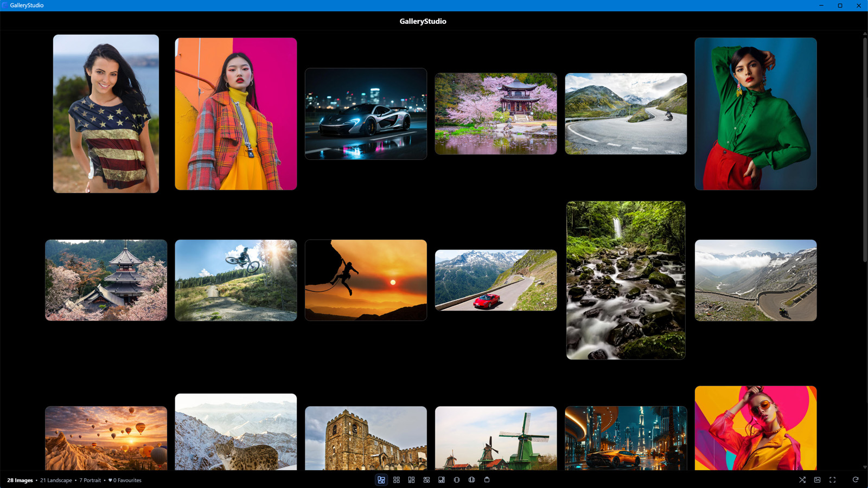
Task: Click the '28 Images' count text
Action: coord(20,480)
